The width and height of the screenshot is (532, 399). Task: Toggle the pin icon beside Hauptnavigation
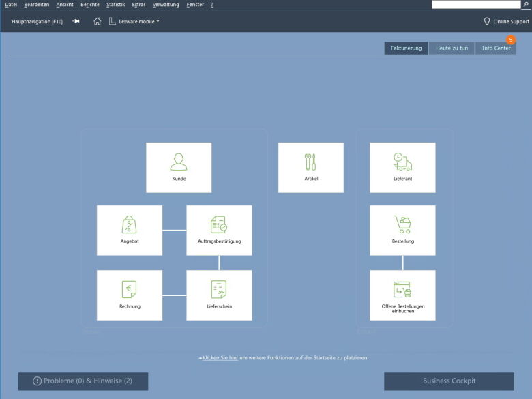coord(76,21)
